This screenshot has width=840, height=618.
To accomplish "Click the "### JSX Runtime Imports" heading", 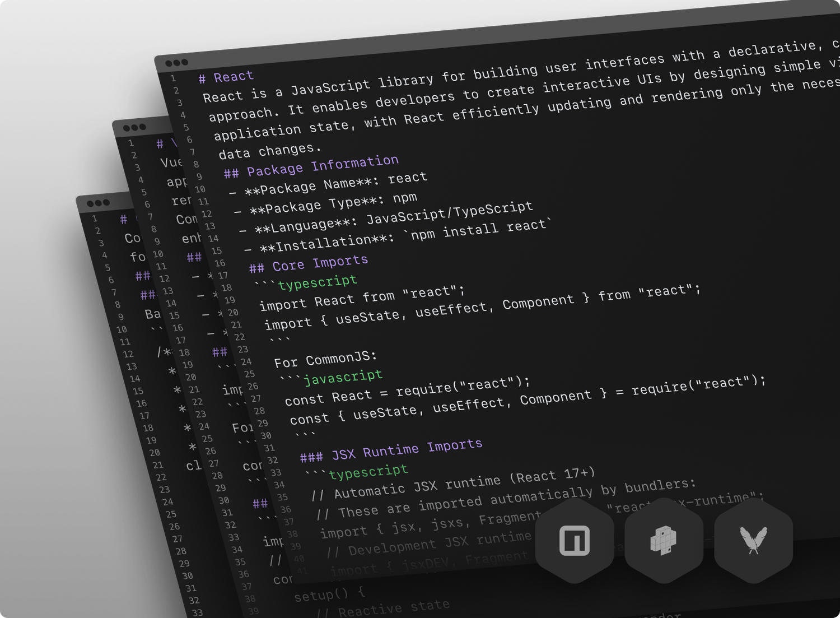I will coord(390,451).
